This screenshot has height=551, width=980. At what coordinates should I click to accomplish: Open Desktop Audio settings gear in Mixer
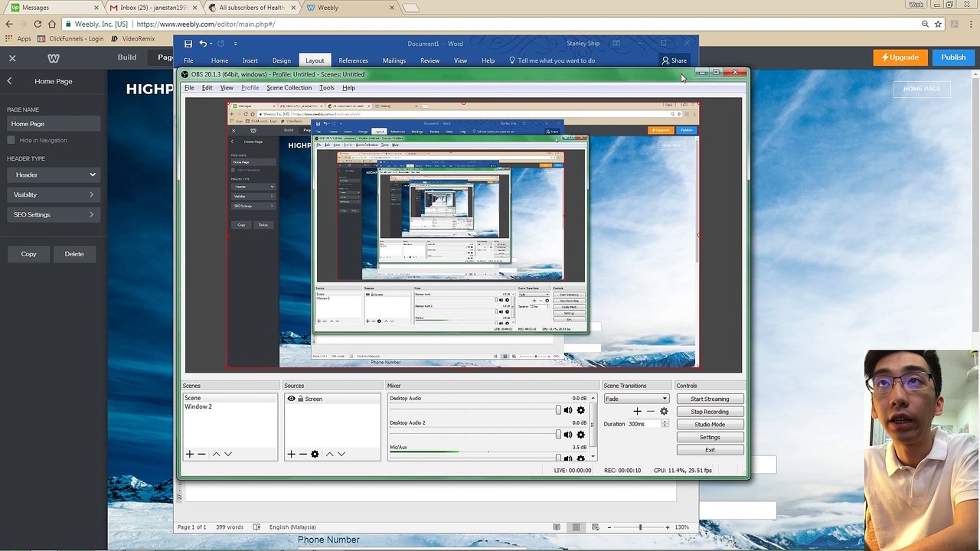pyautogui.click(x=580, y=410)
